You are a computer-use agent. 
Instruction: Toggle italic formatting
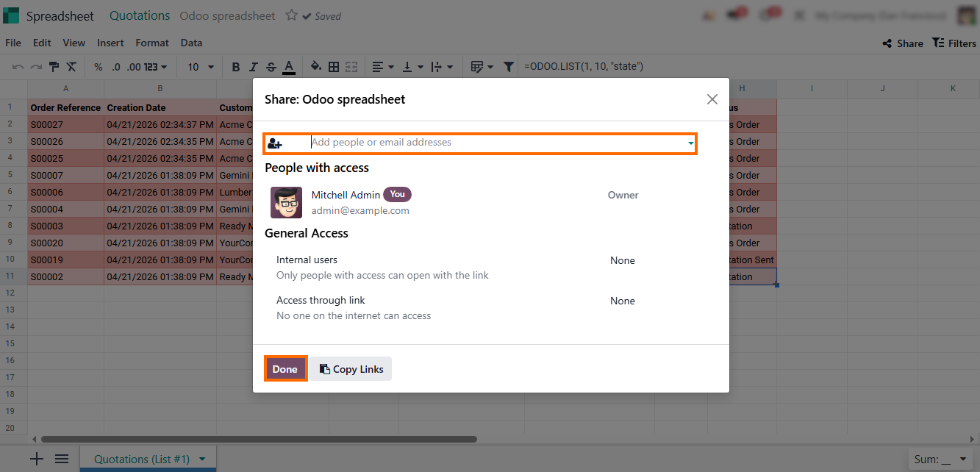(254, 67)
